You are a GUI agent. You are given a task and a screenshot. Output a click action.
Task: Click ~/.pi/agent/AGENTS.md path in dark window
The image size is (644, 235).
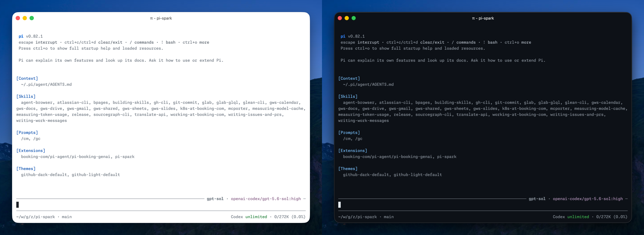click(x=368, y=84)
